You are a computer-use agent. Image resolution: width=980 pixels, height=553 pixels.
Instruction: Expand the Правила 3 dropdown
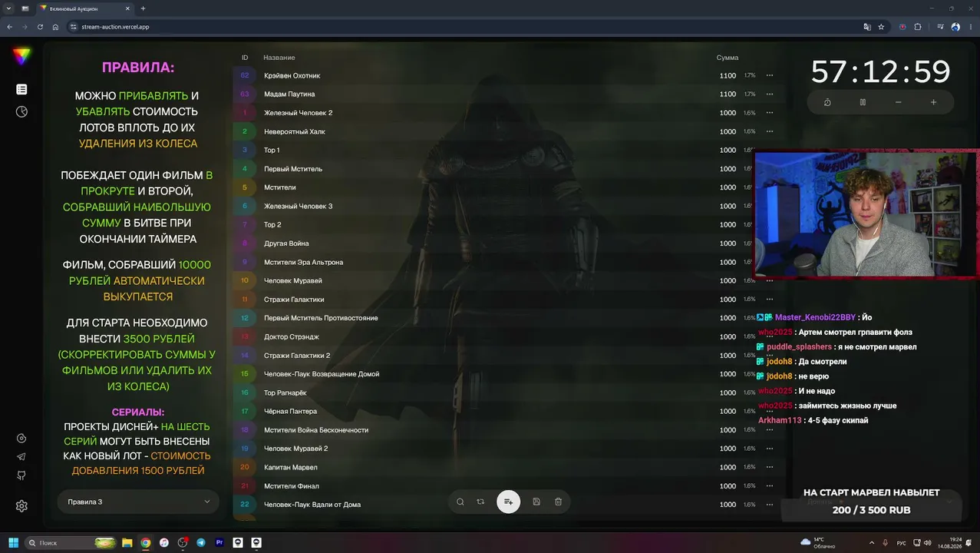point(138,502)
